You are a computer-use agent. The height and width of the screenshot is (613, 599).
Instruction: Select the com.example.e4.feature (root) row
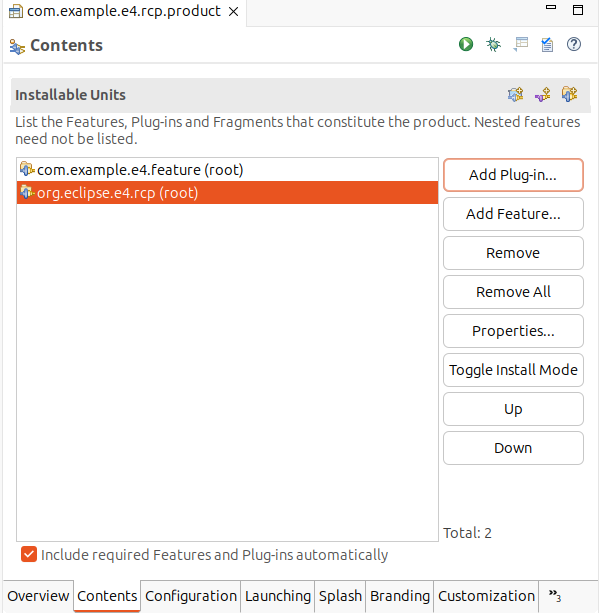(x=227, y=169)
